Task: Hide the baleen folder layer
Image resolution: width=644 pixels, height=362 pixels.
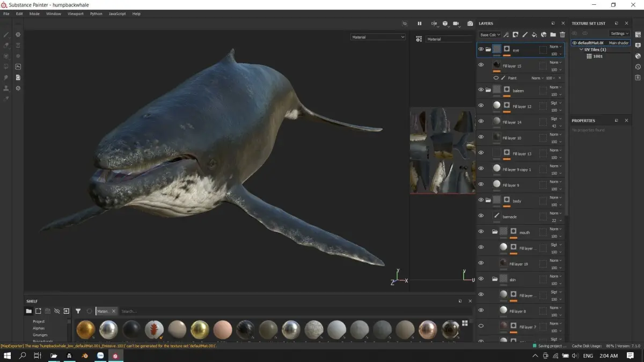Action: 481,90
